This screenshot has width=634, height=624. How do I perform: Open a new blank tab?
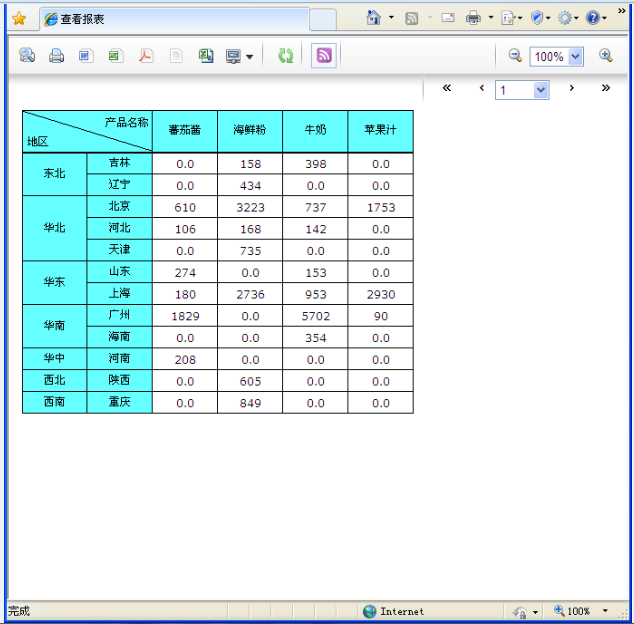tap(323, 19)
